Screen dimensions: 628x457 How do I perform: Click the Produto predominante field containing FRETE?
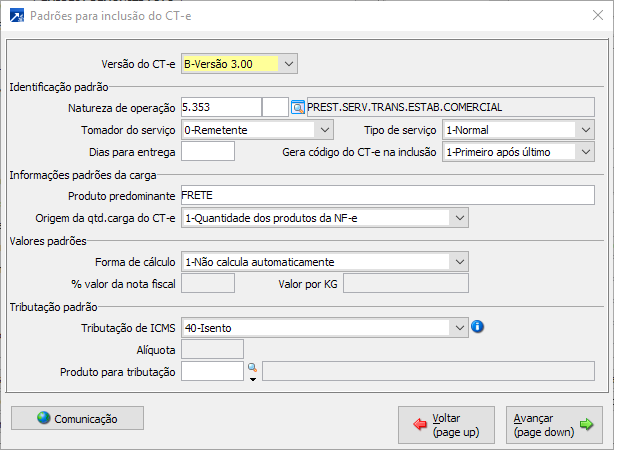click(388, 195)
